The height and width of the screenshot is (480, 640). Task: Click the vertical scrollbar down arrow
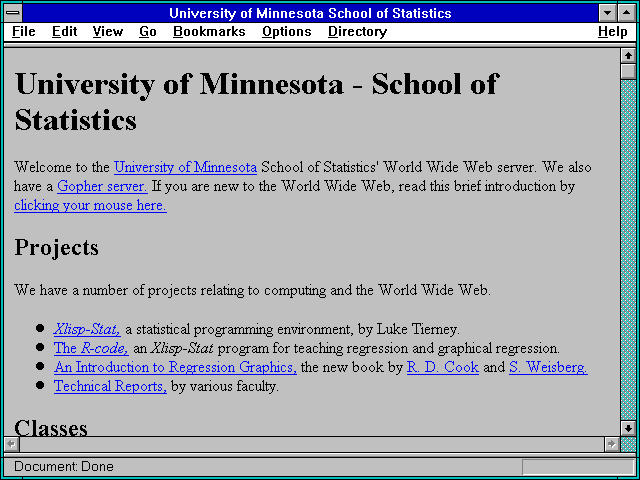628,428
